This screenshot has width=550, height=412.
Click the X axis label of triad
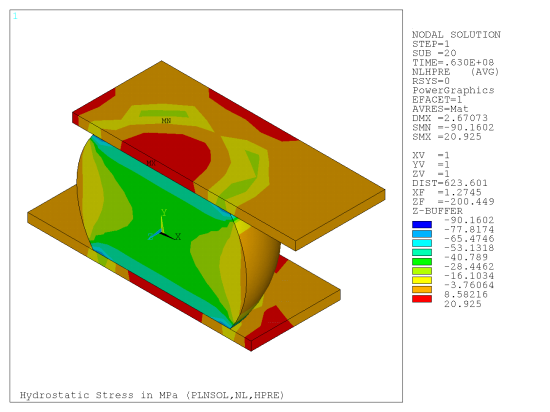178,237
